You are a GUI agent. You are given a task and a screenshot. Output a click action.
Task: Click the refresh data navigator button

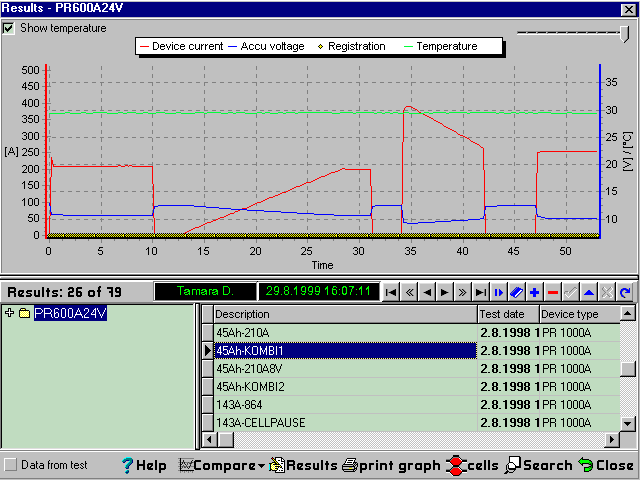[x=625, y=292]
